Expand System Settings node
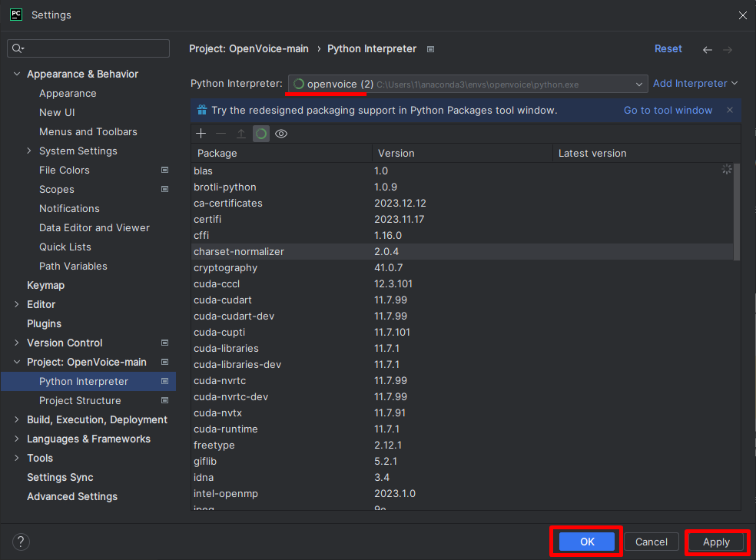Image resolution: width=756 pixels, height=560 pixels. [29, 151]
